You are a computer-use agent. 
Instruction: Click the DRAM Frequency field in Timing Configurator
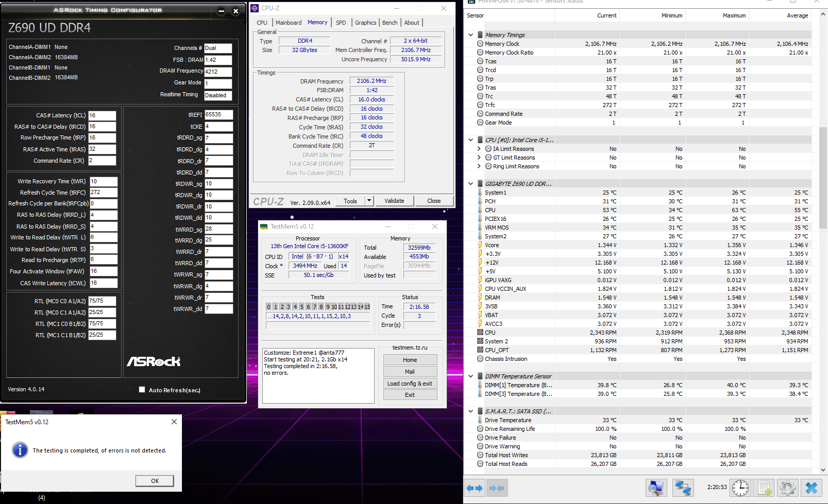(218, 72)
